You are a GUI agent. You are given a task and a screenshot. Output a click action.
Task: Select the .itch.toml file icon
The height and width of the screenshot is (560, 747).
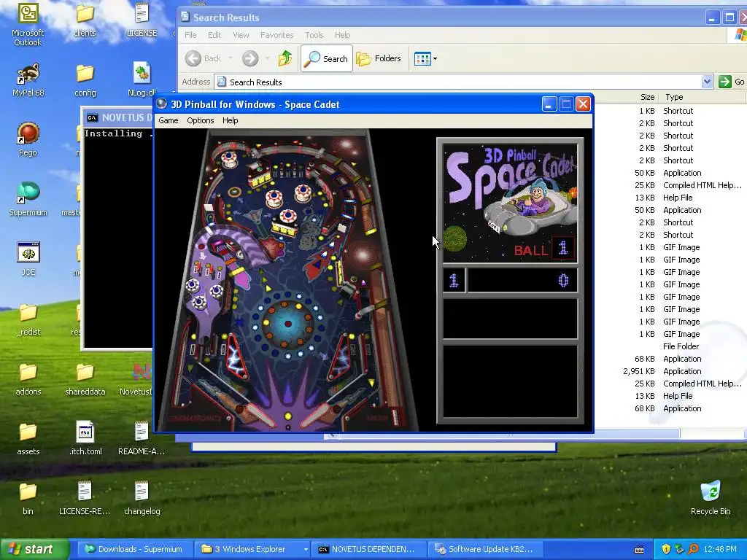point(85,438)
